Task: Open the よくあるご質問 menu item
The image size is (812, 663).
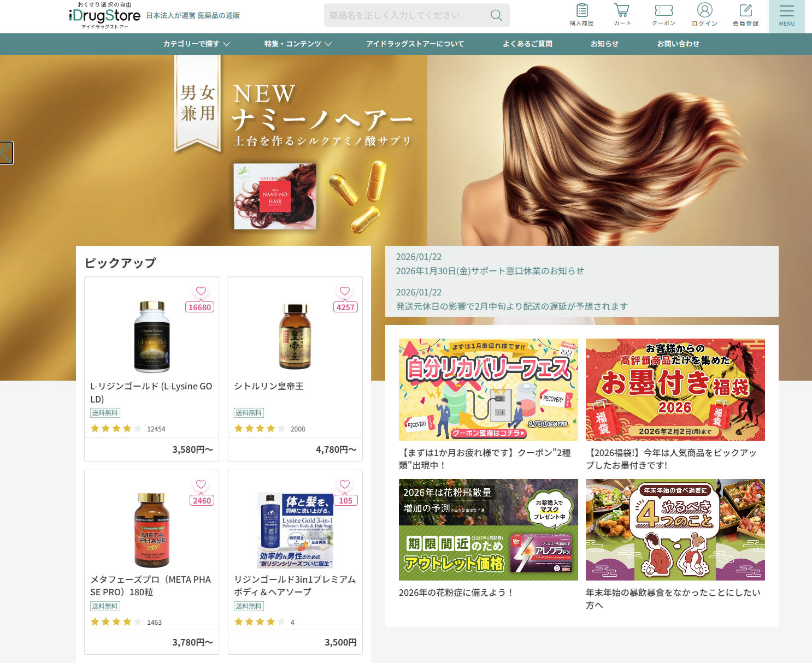Action: pos(527,44)
